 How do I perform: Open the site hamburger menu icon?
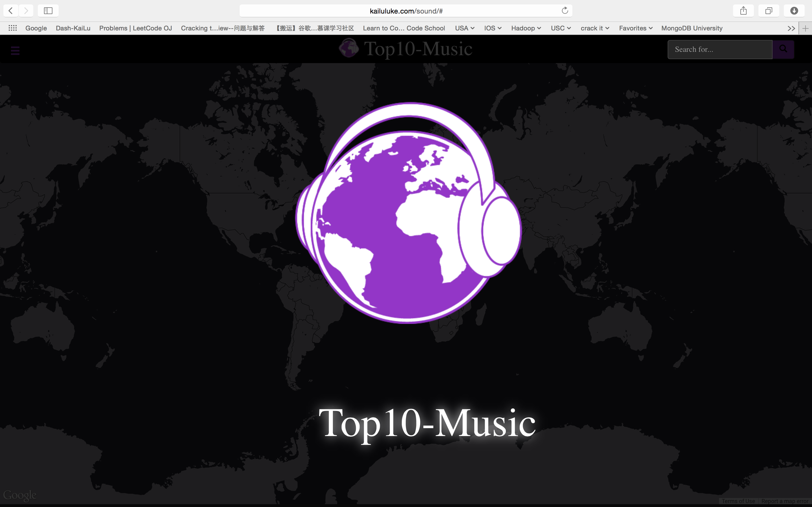tap(15, 51)
